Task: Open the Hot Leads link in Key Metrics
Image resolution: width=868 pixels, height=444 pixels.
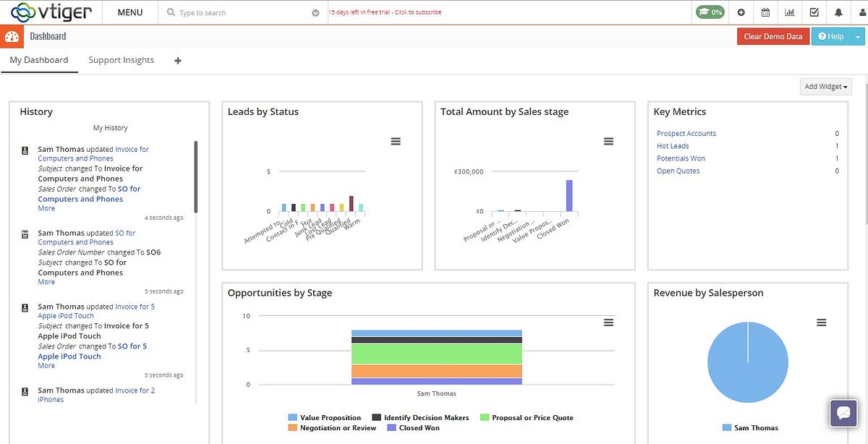Action: pyautogui.click(x=672, y=145)
